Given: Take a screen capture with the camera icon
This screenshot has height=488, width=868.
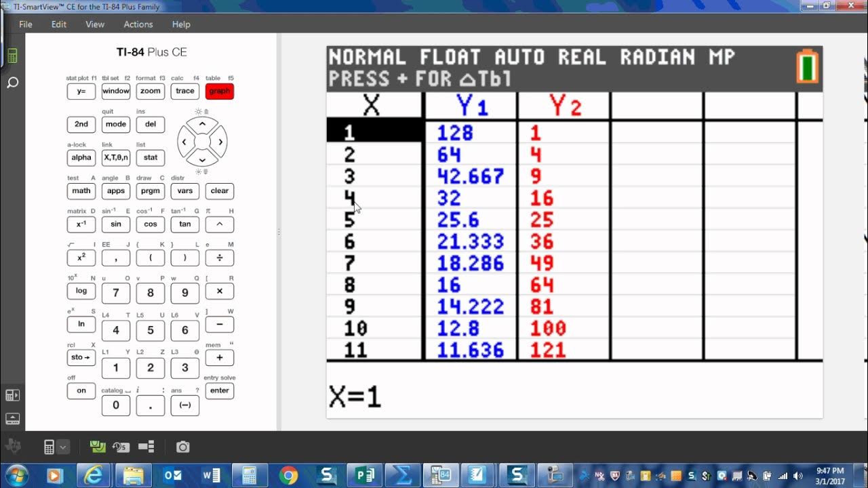Looking at the screenshot, I should click(182, 447).
